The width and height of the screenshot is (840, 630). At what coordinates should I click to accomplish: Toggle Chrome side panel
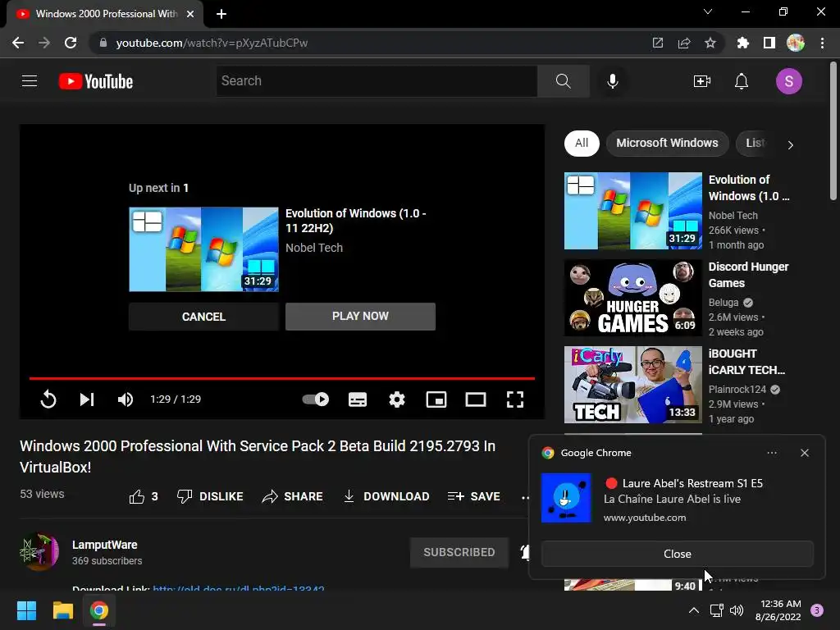769,43
